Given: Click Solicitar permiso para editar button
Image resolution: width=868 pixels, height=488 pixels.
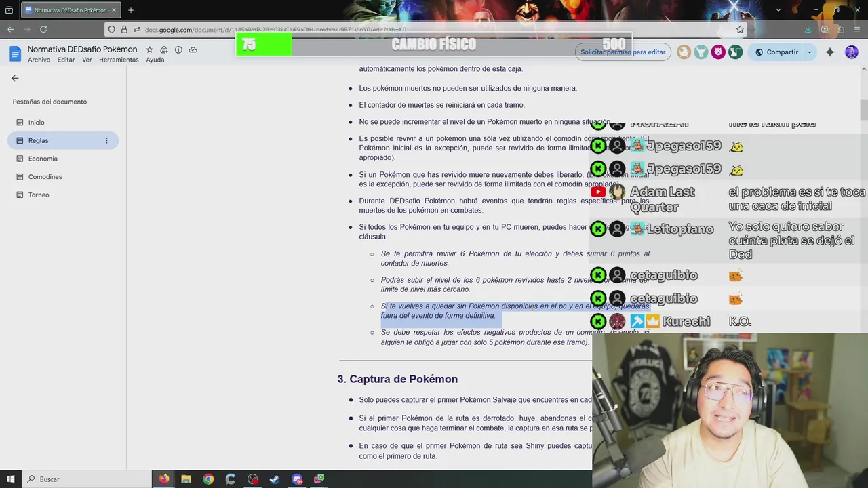Looking at the screenshot, I should coord(623,52).
